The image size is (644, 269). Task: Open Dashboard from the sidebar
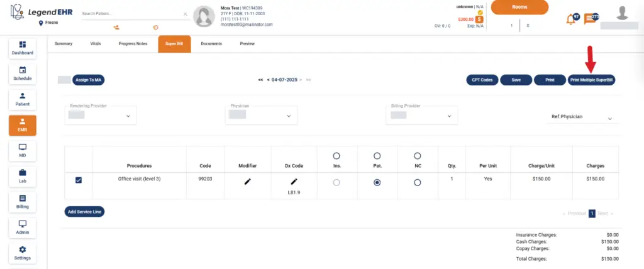pyautogui.click(x=23, y=48)
